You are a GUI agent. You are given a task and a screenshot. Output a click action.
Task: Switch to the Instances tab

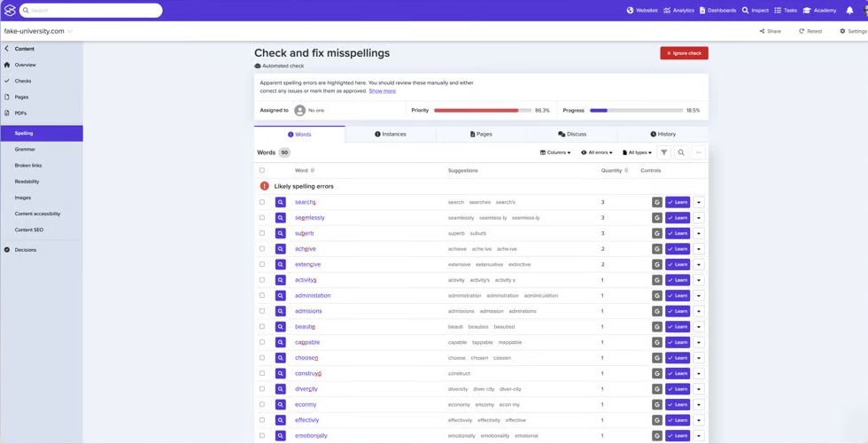[x=391, y=134]
